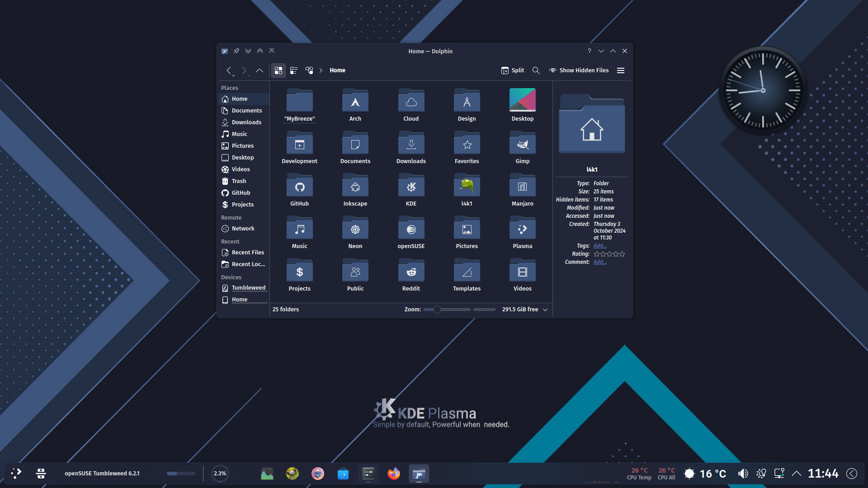The image size is (868, 488).
Task: Open Places entry Pictures
Action: pos(244,146)
